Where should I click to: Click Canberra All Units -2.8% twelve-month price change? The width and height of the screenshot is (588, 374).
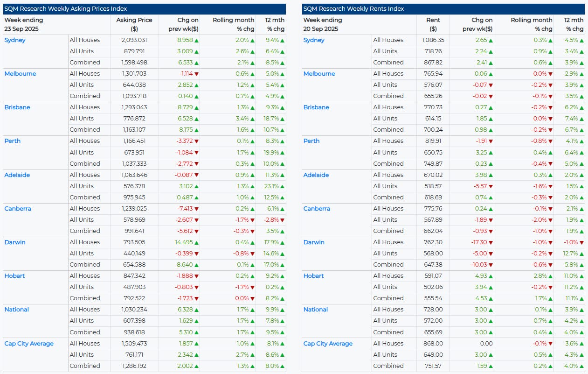[x=271, y=220]
